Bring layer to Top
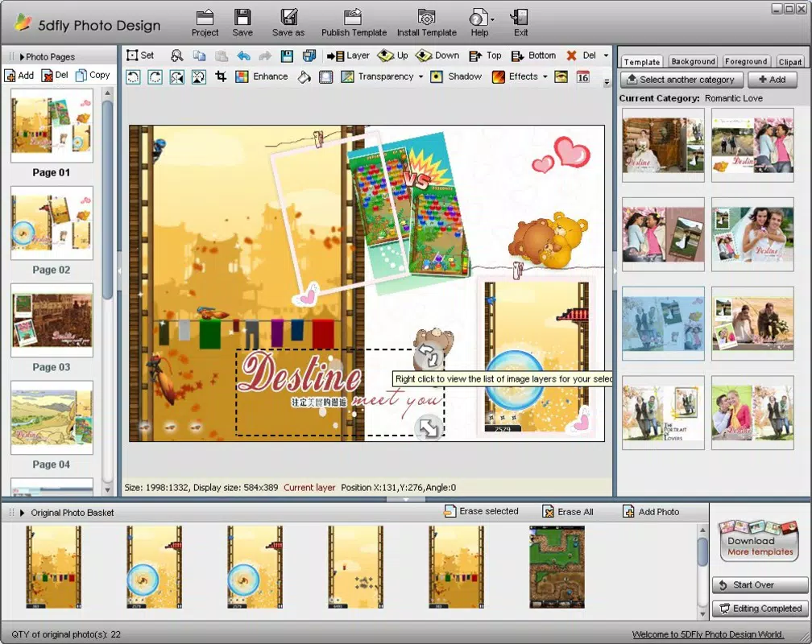The width and height of the screenshot is (812, 644). click(x=485, y=56)
